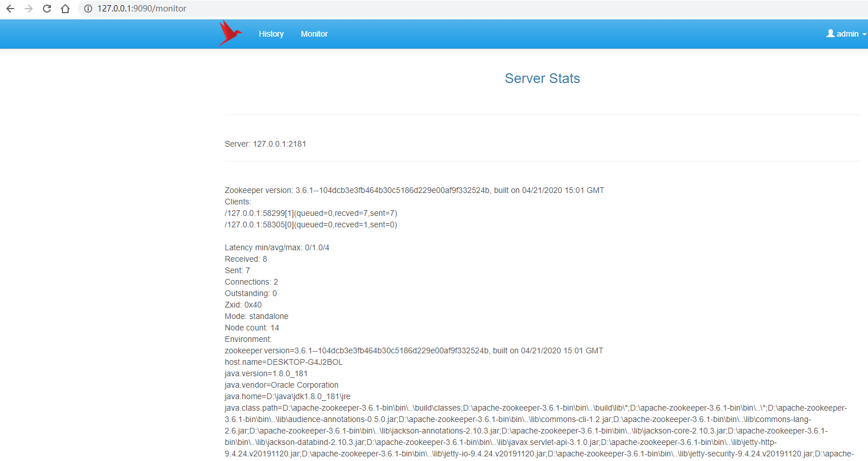This screenshot has width=868, height=461.
Task: Click the java.class.path text start
Action: pyautogui.click(x=252, y=408)
